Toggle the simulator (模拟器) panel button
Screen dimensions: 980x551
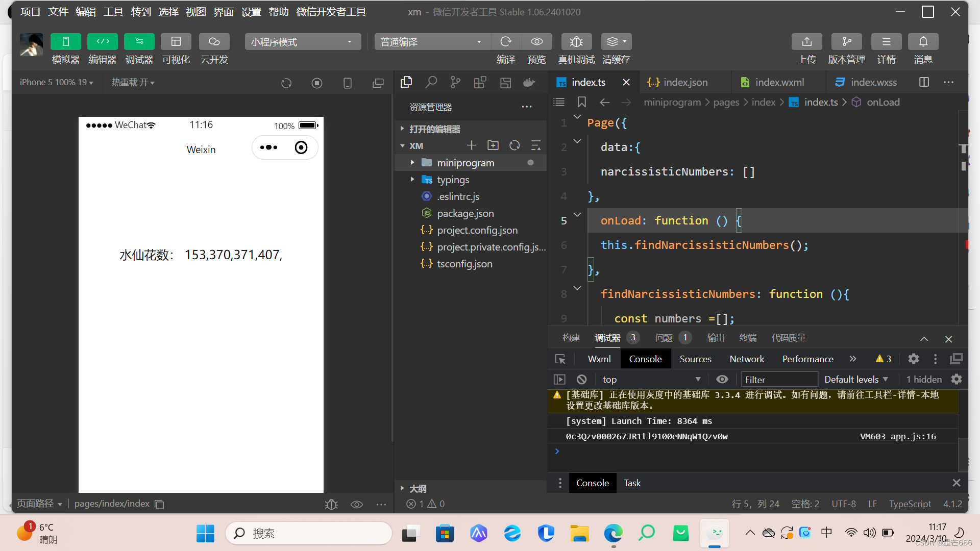(x=66, y=42)
